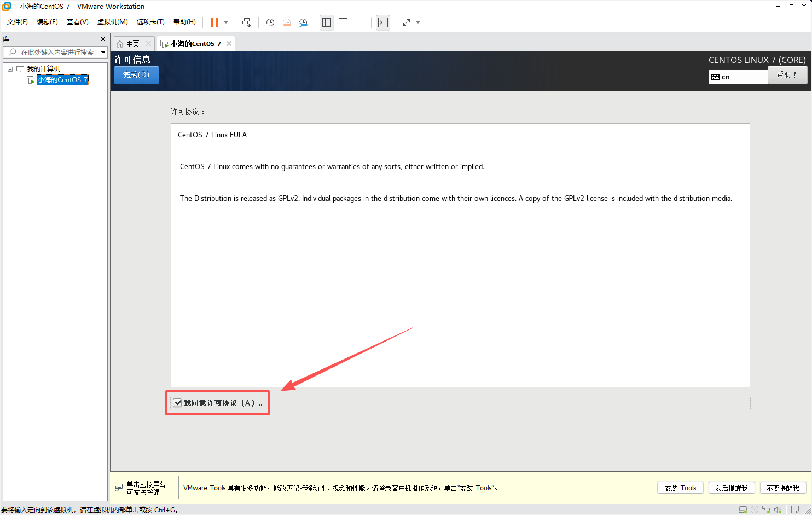The height and width of the screenshot is (515, 812).
Task: Click the 以后提醒我 button
Action: (x=732, y=488)
